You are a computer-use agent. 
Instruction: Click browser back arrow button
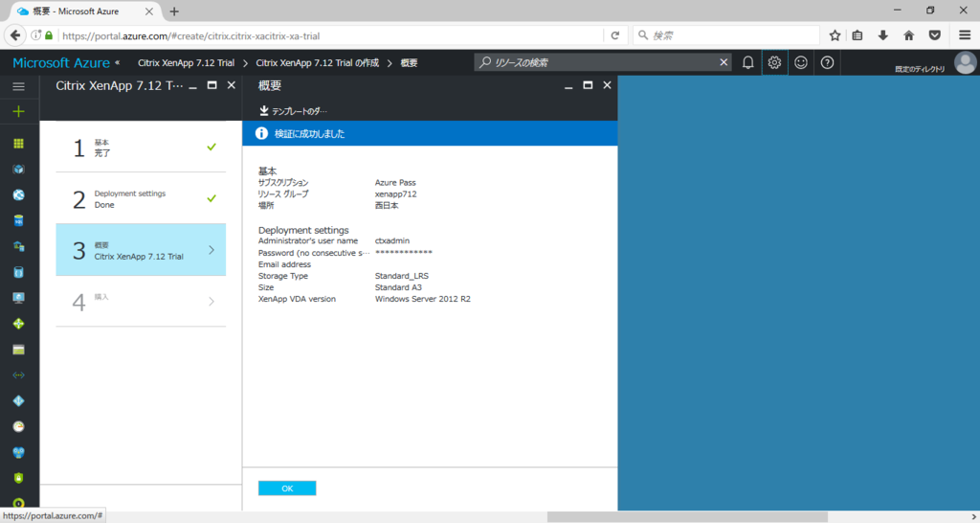pos(15,35)
